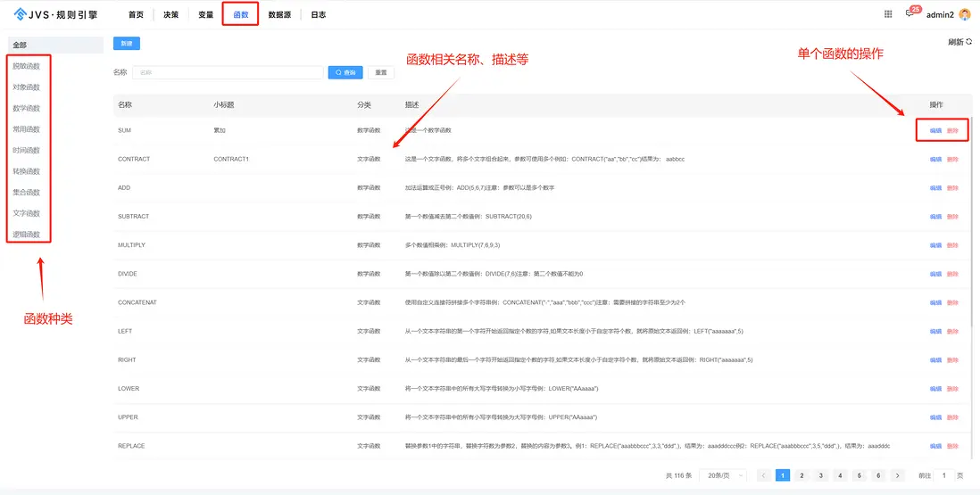Go to page 6
Screen dimensions: 980x495
pyautogui.click(x=878, y=475)
